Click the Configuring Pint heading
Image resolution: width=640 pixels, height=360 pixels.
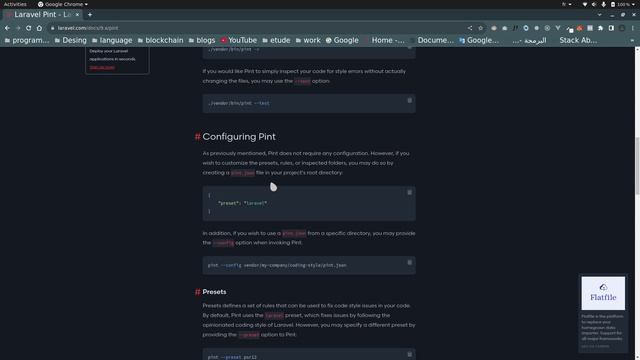[239, 137]
